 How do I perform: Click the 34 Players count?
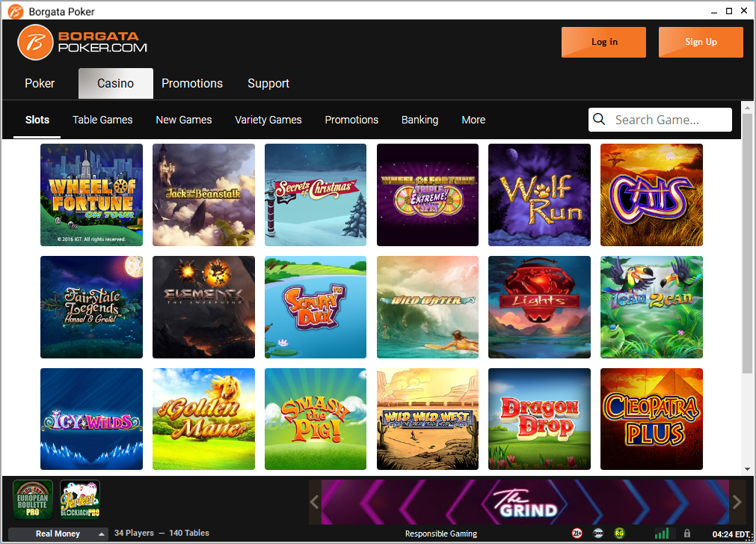(x=134, y=533)
